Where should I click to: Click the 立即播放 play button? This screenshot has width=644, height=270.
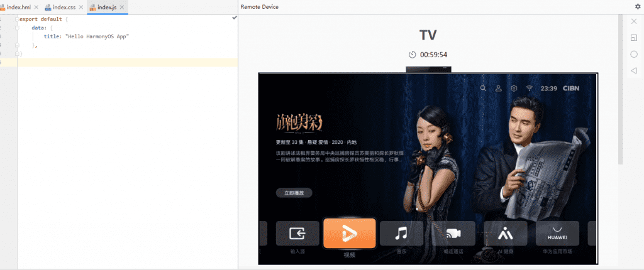(x=294, y=193)
